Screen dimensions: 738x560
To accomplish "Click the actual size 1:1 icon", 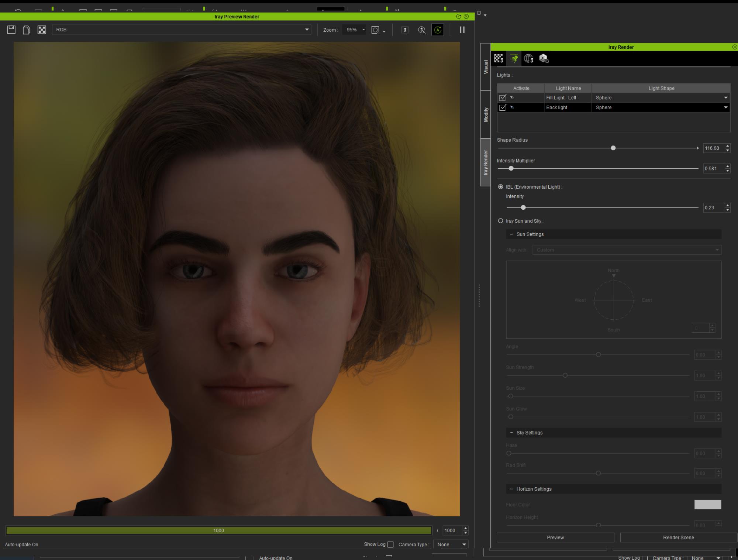I will pyautogui.click(x=405, y=30).
